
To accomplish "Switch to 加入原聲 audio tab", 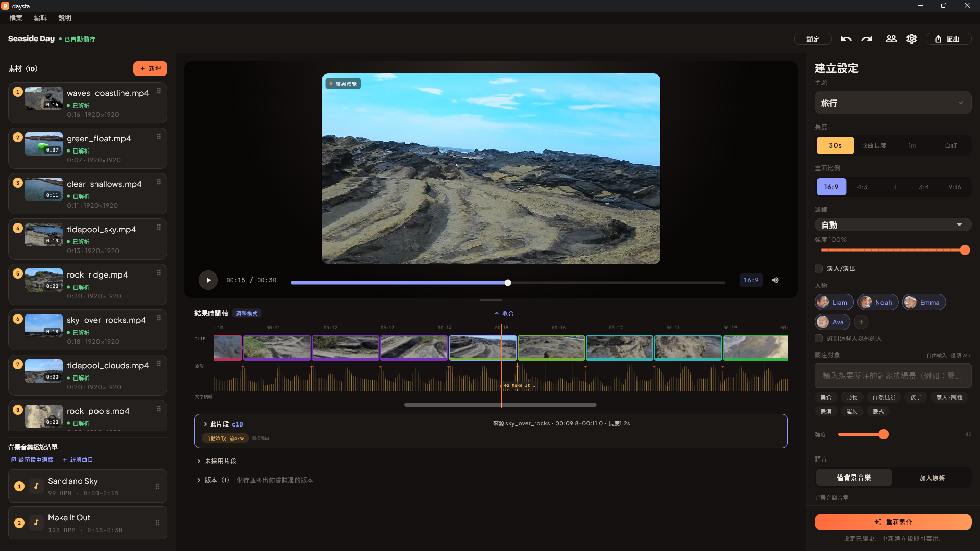I will point(932,478).
